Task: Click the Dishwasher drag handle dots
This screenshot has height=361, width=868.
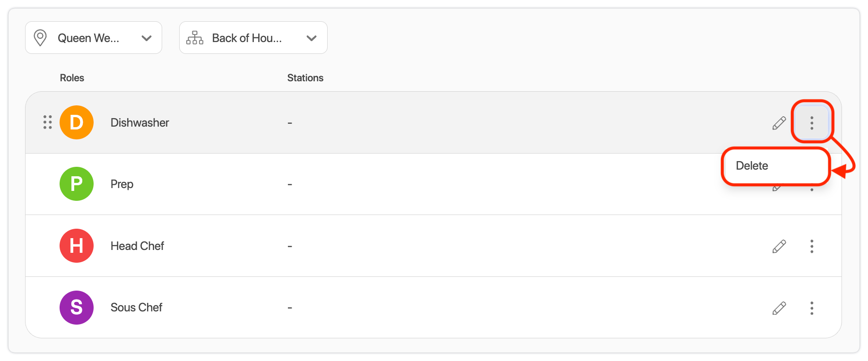Action: (x=47, y=122)
